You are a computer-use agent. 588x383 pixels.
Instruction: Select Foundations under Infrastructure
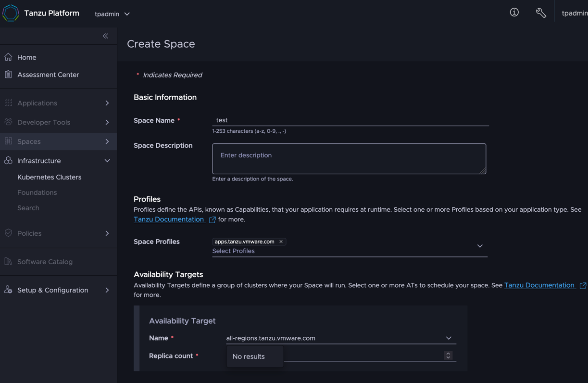pyautogui.click(x=37, y=192)
